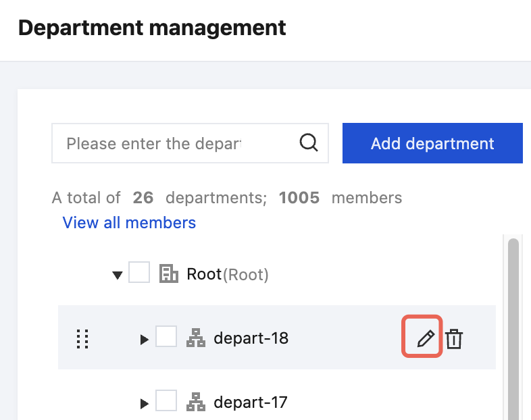Focus the department name search field
The height and width of the screenshot is (420, 531).
tap(190, 143)
